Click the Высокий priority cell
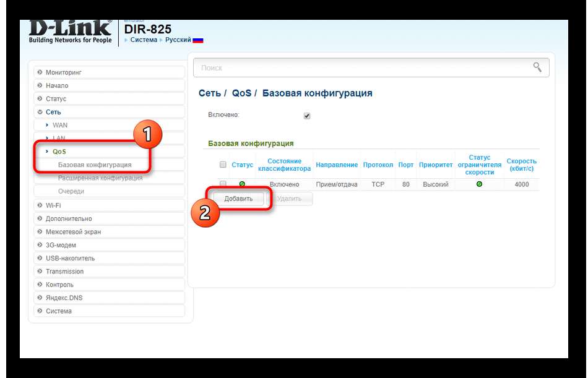 pyautogui.click(x=436, y=184)
